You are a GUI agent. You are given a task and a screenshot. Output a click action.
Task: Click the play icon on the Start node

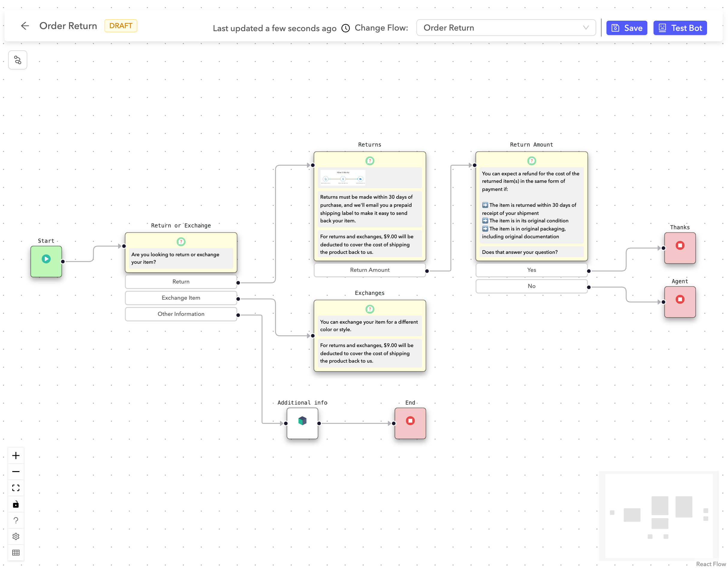(x=46, y=259)
